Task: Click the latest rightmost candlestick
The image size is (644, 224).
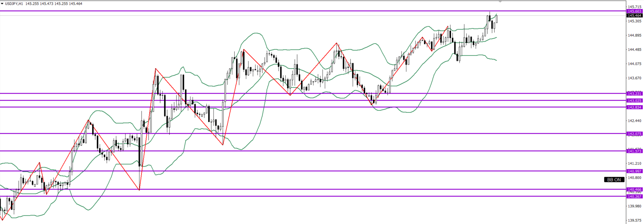Action: (496, 19)
